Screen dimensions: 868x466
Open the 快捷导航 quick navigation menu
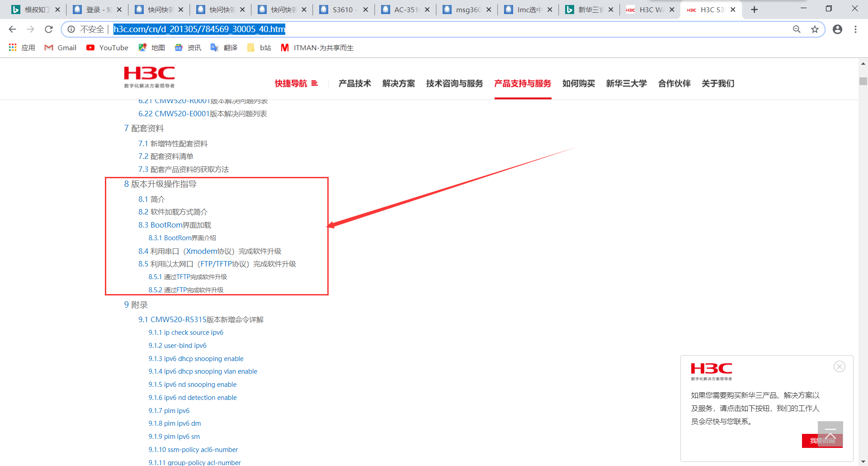pyautogui.click(x=296, y=83)
